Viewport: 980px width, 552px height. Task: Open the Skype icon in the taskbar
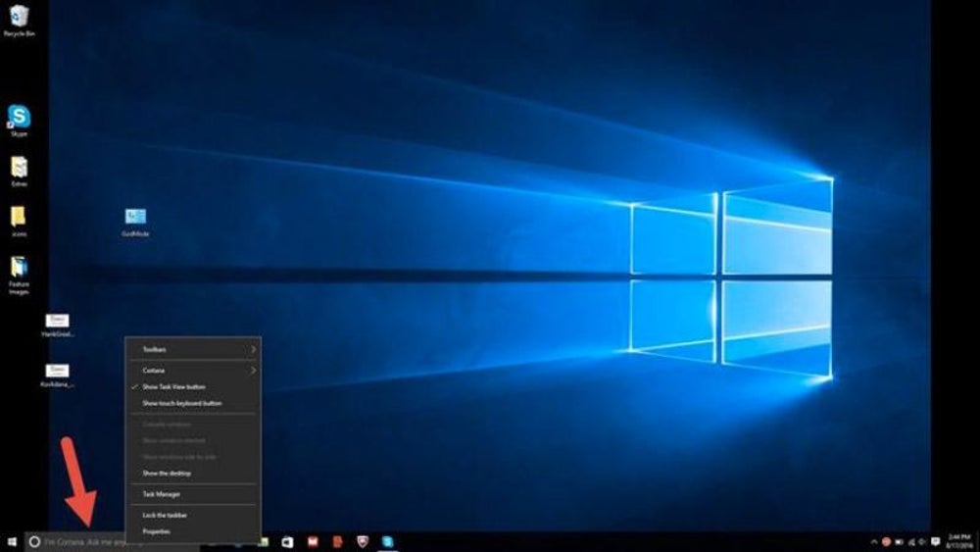tap(387, 541)
